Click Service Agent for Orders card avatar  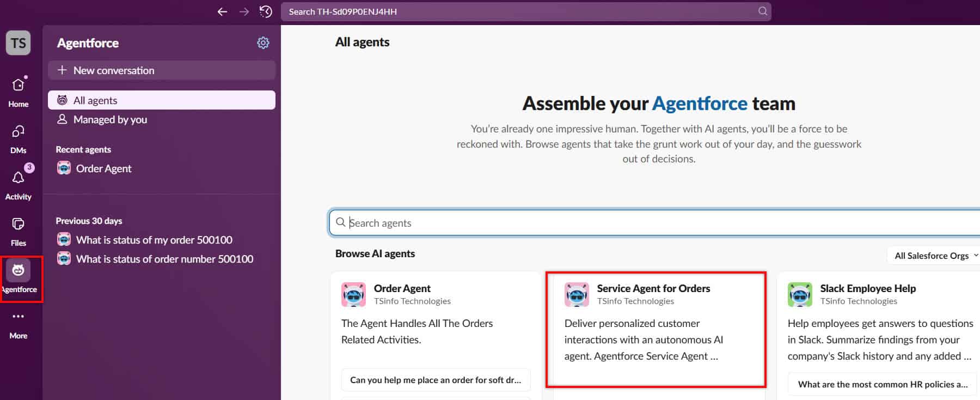pyautogui.click(x=577, y=294)
